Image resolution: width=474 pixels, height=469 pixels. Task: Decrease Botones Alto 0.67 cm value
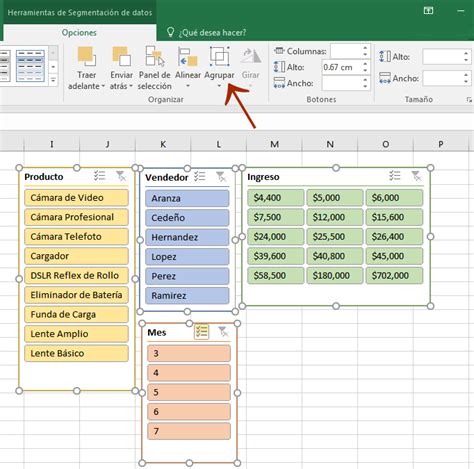coord(365,70)
